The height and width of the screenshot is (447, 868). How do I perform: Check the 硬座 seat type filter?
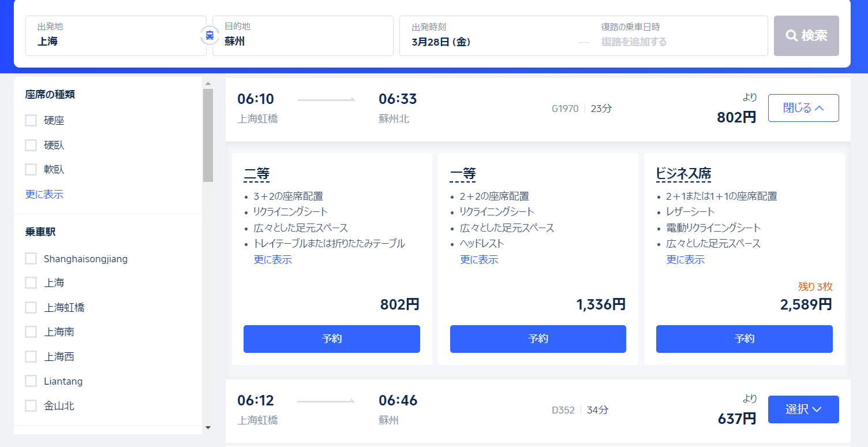coord(31,120)
